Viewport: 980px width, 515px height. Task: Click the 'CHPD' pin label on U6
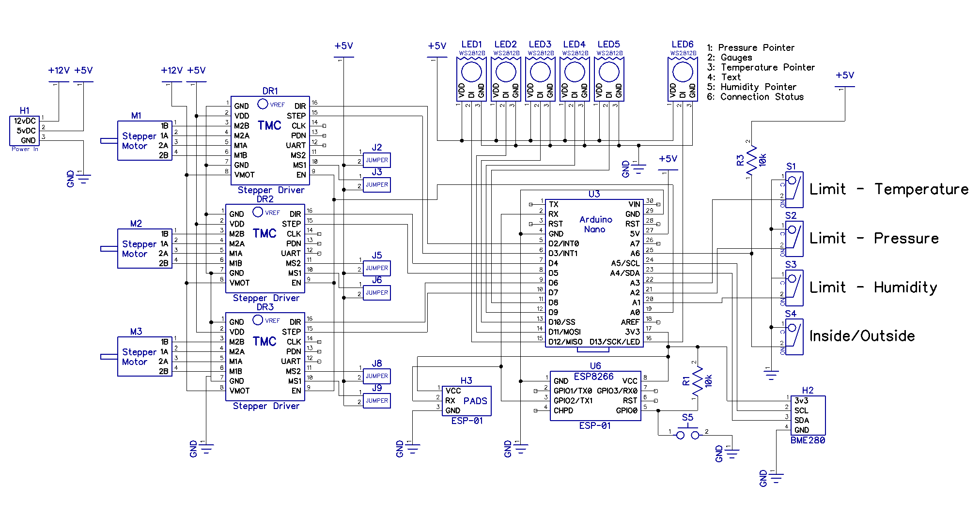click(563, 410)
